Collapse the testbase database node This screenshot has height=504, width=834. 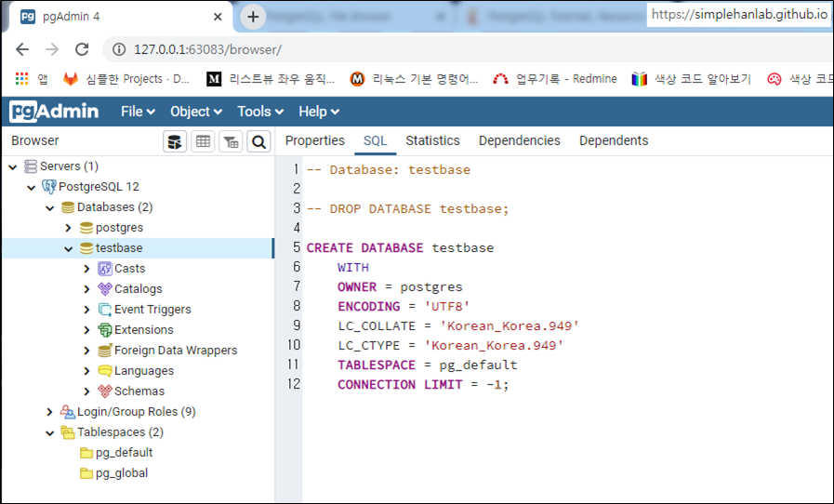(69, 248)
